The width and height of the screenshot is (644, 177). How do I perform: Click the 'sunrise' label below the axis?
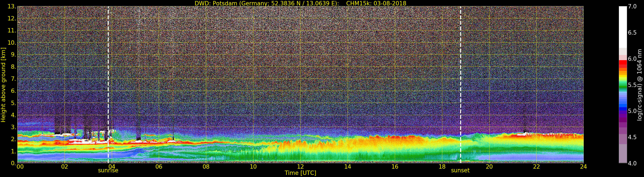[108, 171]
